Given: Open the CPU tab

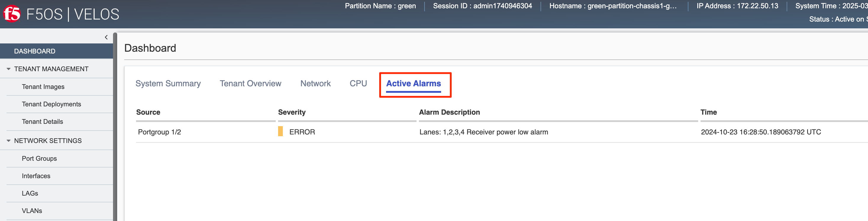Looking at the screenshot, I should [x=358, y=83].
